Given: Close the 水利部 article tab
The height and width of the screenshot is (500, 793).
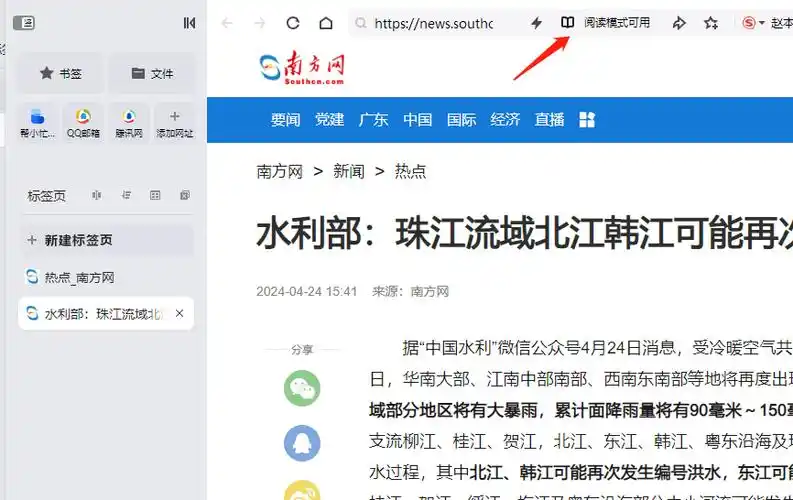Looking at the screenshot, I should click(180, 313).
